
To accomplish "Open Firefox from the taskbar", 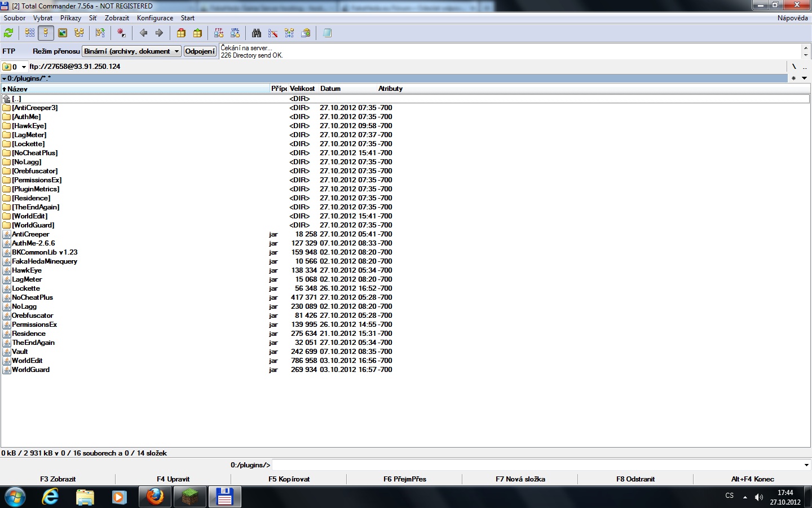I will [155, 497].
